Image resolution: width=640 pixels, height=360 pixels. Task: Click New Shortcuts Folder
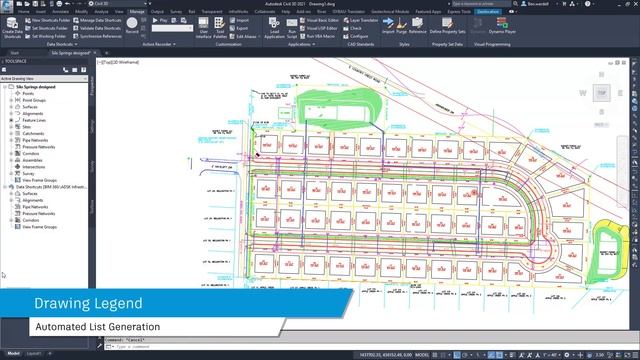tap(47, 20)
